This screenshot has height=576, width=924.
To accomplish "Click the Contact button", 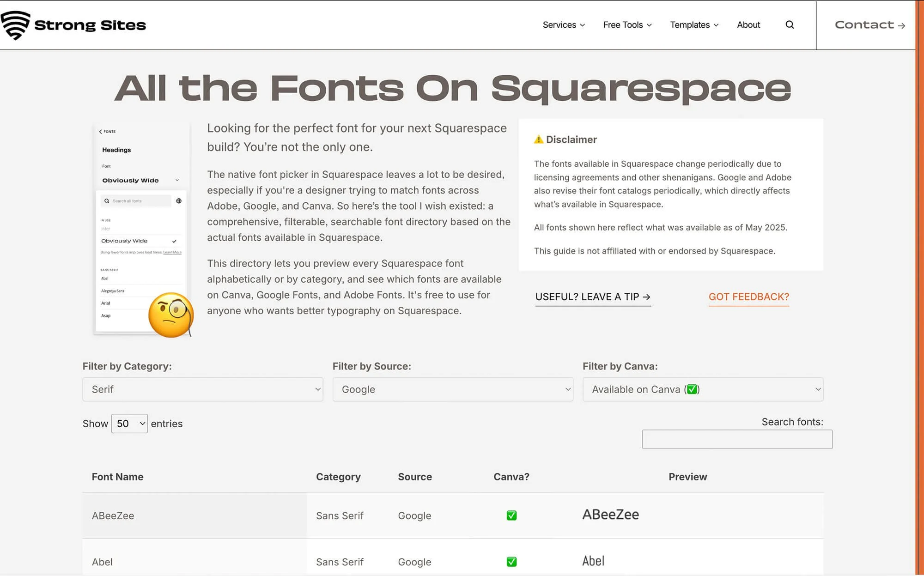I will 869,25.
